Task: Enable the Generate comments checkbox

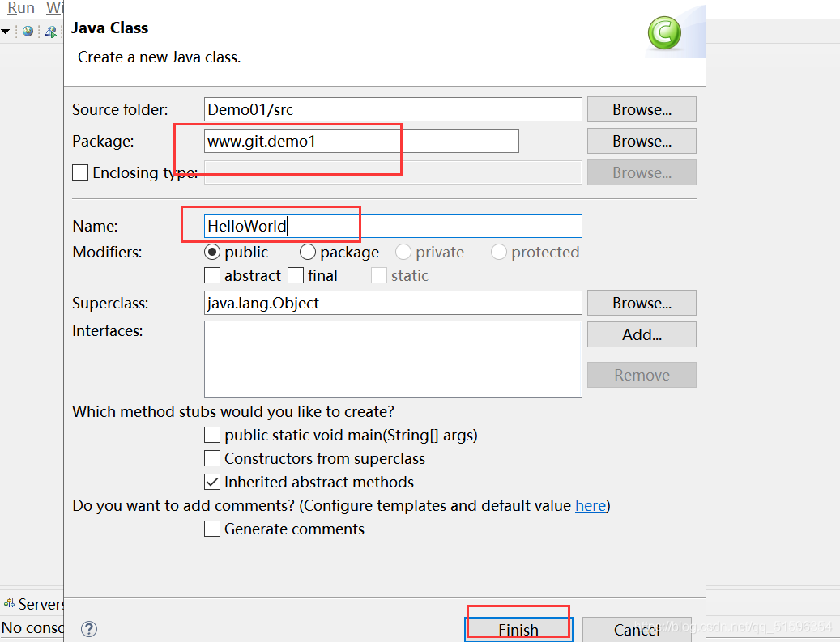Action: [212, 529]
